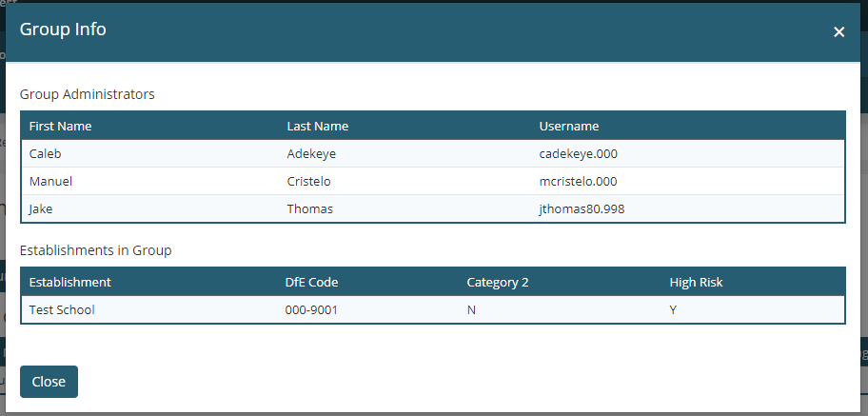Click the Establishment column header

(x=69, y=282)
